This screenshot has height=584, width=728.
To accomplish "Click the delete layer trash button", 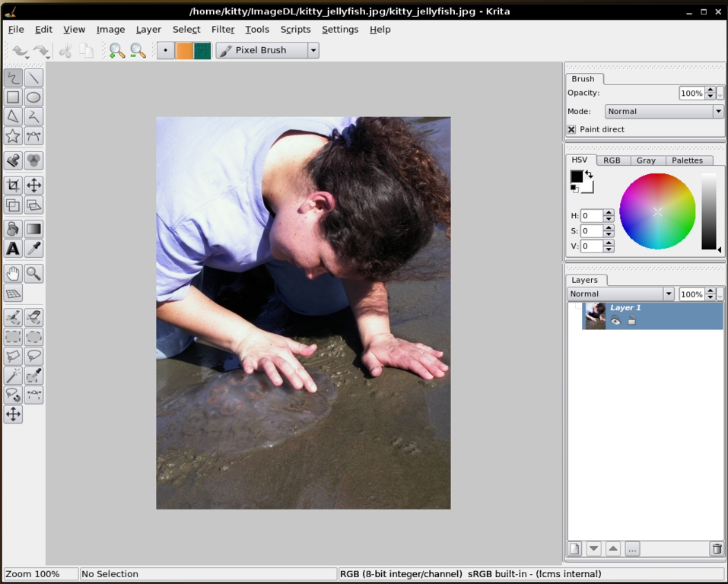I will tap(716, 548).
